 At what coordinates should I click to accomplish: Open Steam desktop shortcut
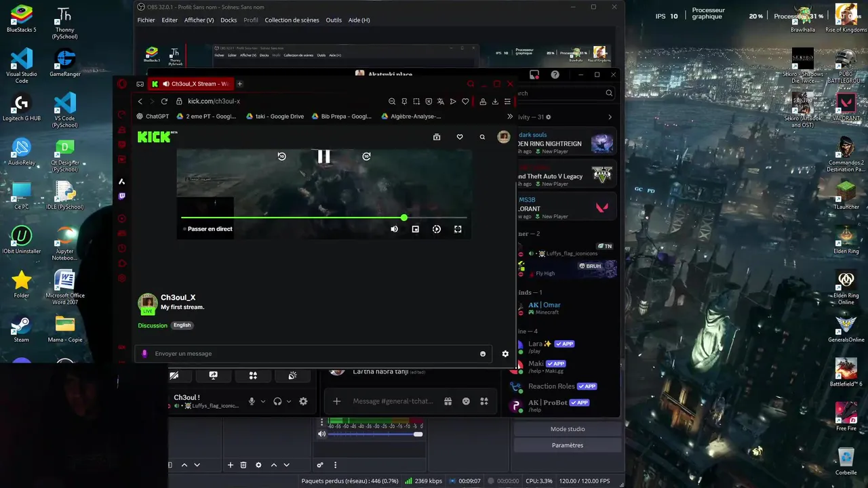[22, 329]
